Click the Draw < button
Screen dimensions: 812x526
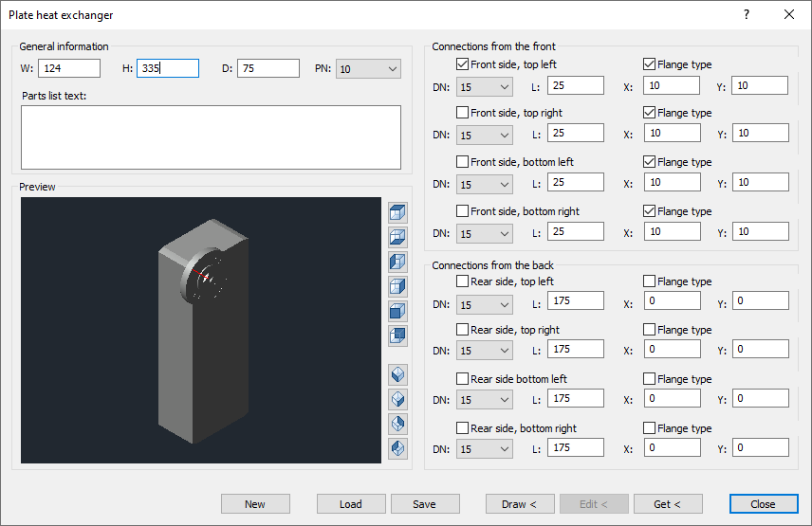click(x=520, y=504)
